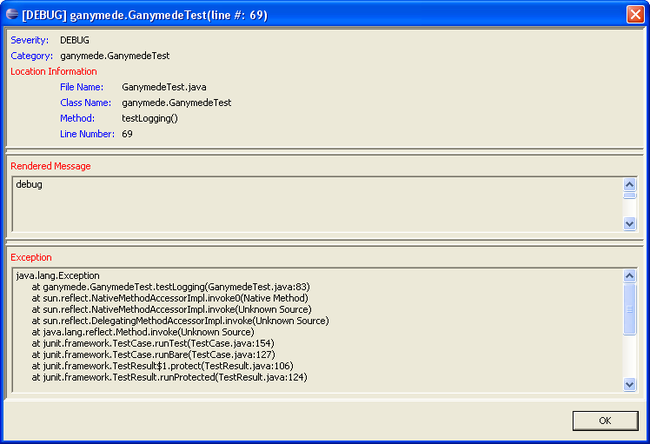Close the DEBUG details dialog
This screenshot has height=444, width=650.
point(635,15)
